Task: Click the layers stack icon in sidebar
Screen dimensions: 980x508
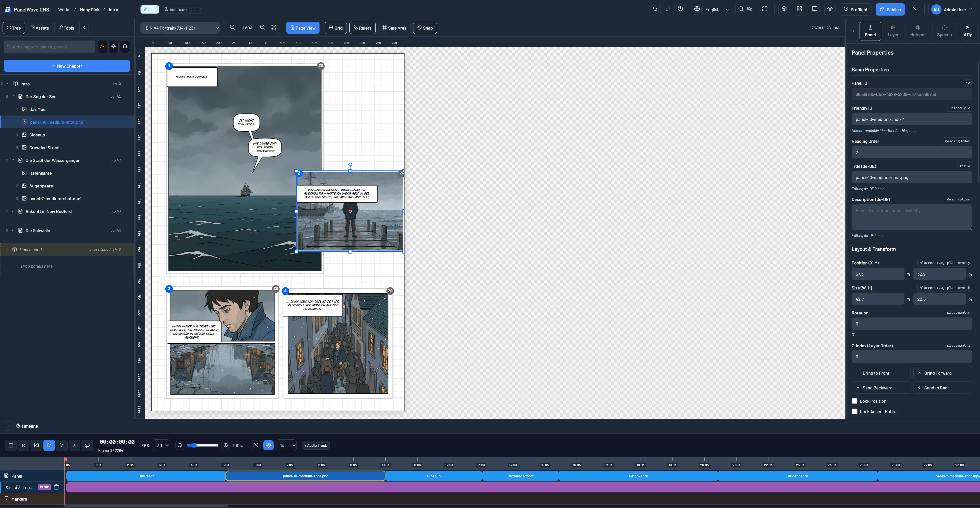Action: pyautogui.click(x=125, y=47)
